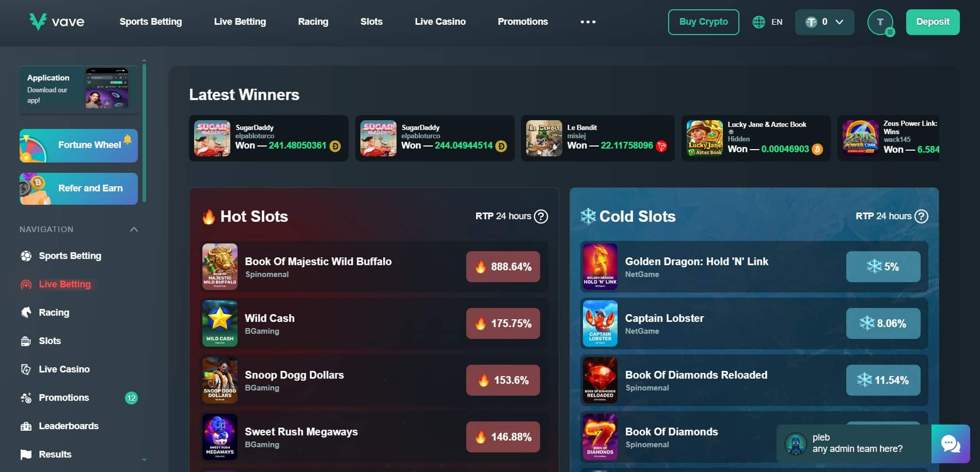Click Fortune Wheel notification bell
Viewport: 980px width, 472px height.
pyautogui.click(x=128, y=139)
